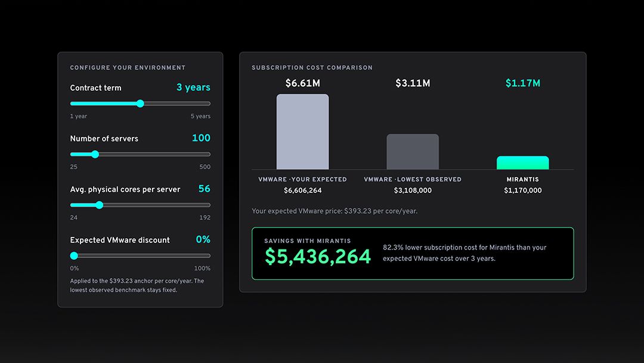Click the Number of servers slider handle

click(x=95, y=154)
